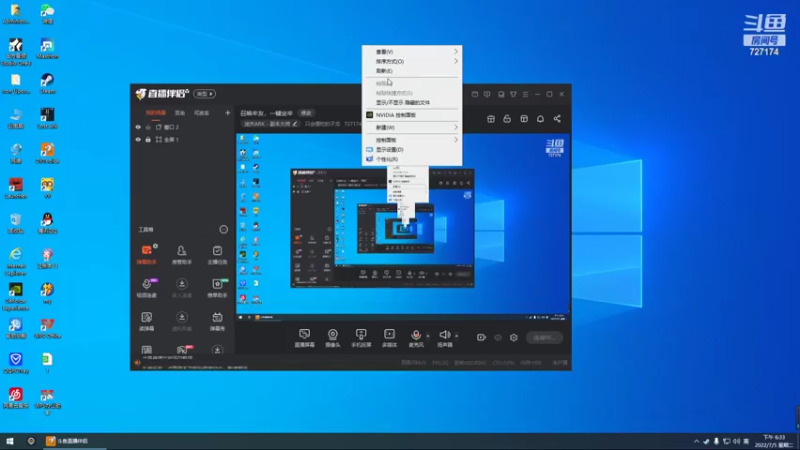Add a 多媒体 multimedia source
This screenshot has width=800, height=450.
coord(389,338)
